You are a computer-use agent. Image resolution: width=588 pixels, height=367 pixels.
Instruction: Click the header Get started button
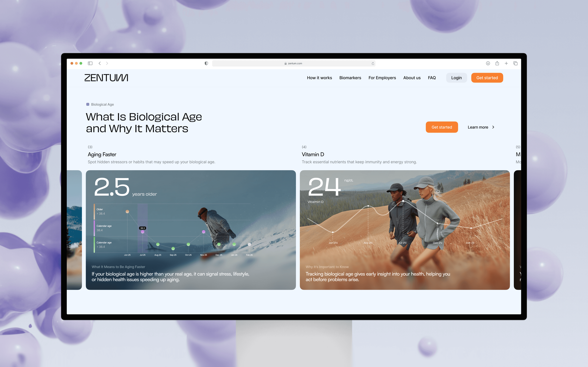tap(487, 78)
